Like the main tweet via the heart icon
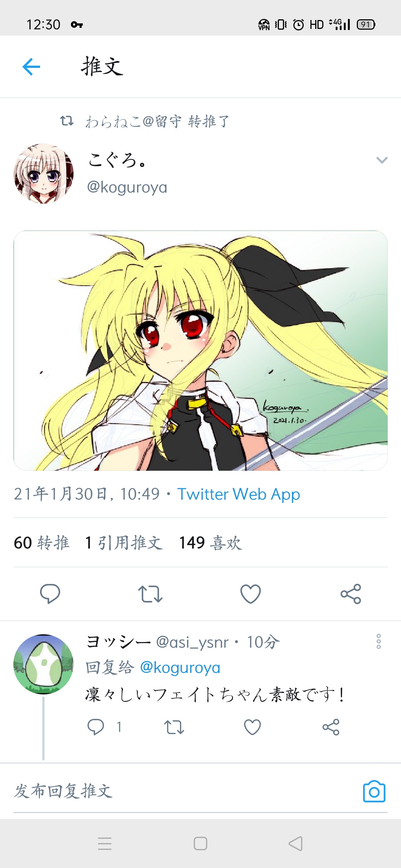This screenshot has height=868, width=401. (x=251, y=594)
